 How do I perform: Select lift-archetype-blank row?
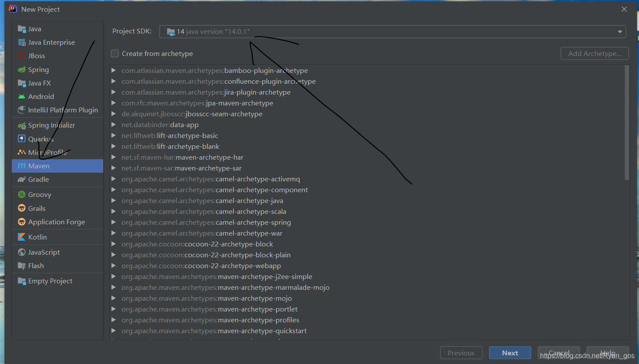tap(367, 146)
